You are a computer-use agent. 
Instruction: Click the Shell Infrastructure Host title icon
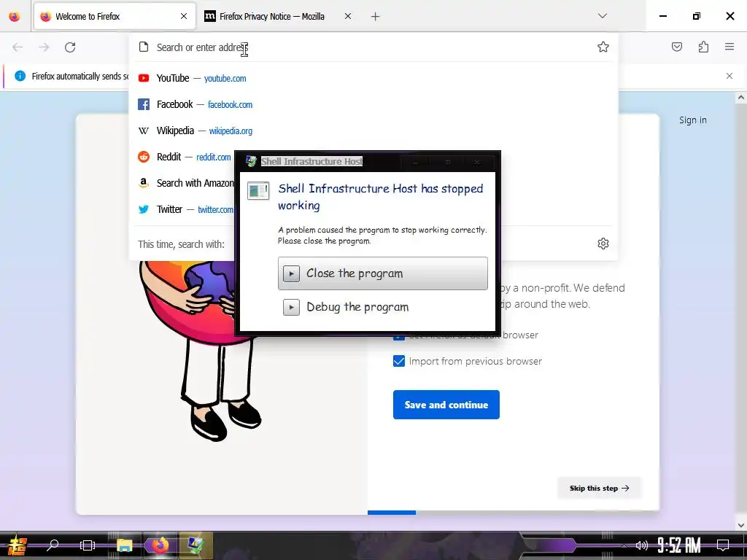point(251,161)
